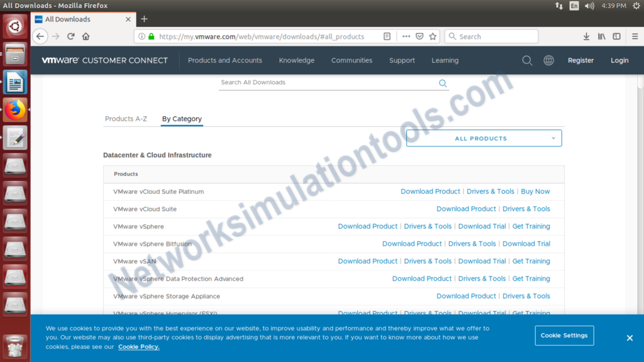Viewport: 644px width, 362px height.
Task: Bookmark this page with the star icon
Action: coord(432,36)
